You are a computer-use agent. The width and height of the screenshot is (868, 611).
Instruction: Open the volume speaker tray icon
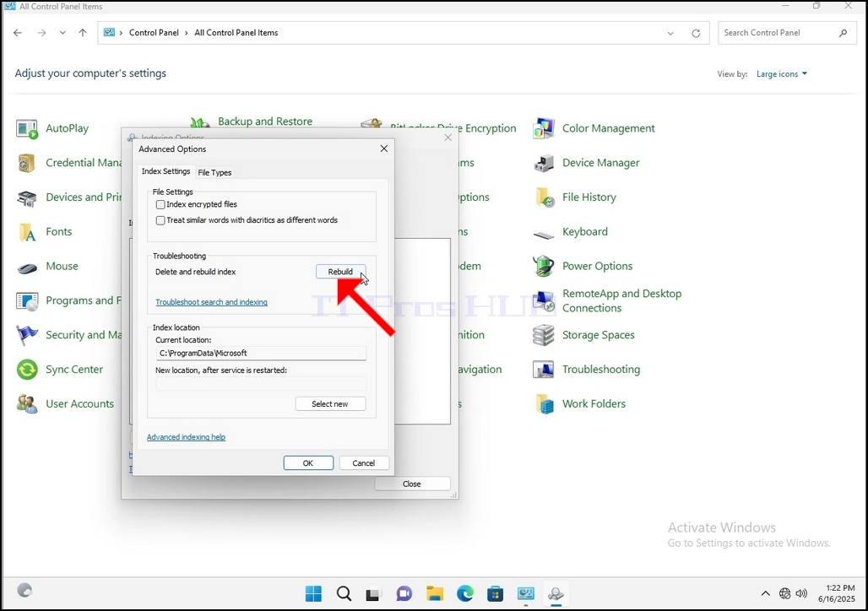801,594
